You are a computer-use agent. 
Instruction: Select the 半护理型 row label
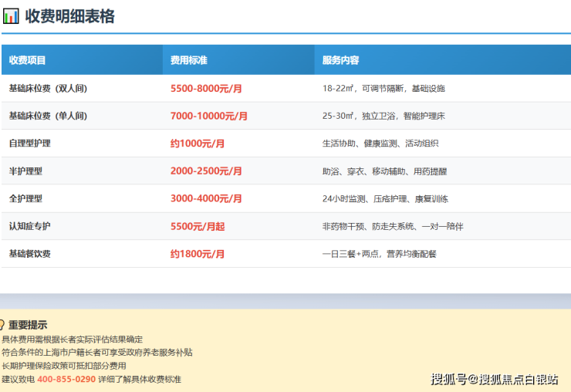click(x=25, y=171)
